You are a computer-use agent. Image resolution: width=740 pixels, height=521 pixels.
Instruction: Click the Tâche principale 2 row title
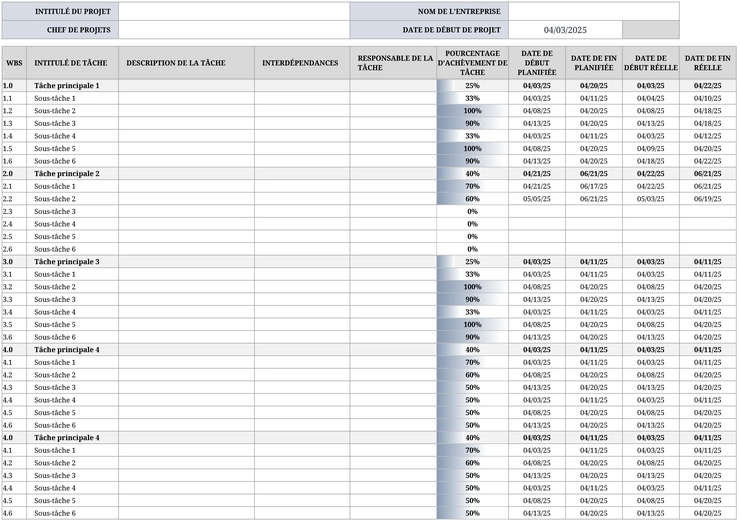pyautogui.click(x=67, y=174)
